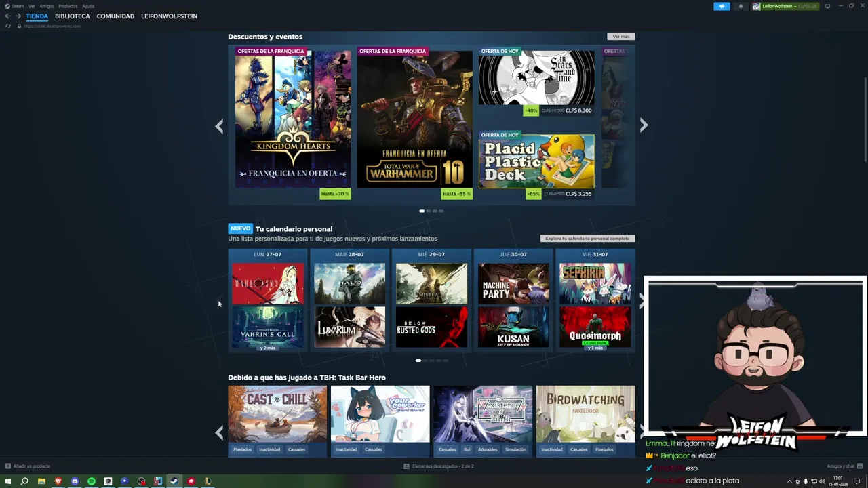
Task: Open Elementos descargados download status
Action: 438,466
